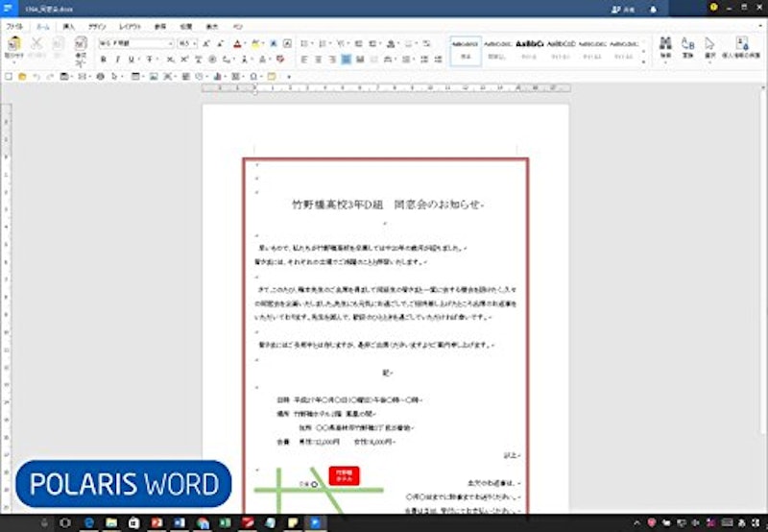Switch to the ホーム tab
Viewport: 768px width, 532px height.
(43, 27)
